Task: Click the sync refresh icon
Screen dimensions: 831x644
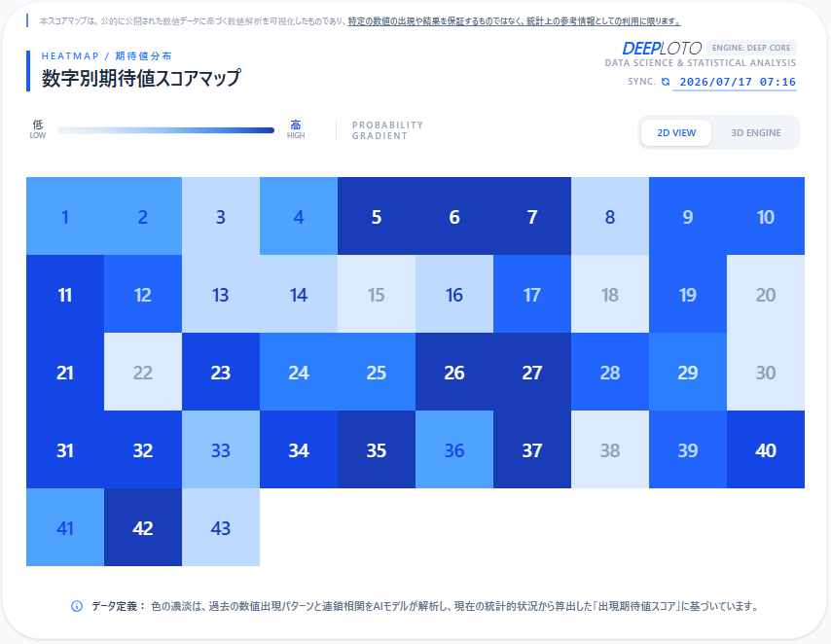Action: coord(666,82)
